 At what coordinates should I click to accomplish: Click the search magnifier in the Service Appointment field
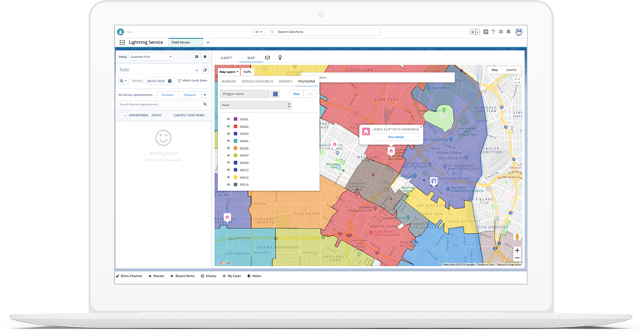coord(205,104)
